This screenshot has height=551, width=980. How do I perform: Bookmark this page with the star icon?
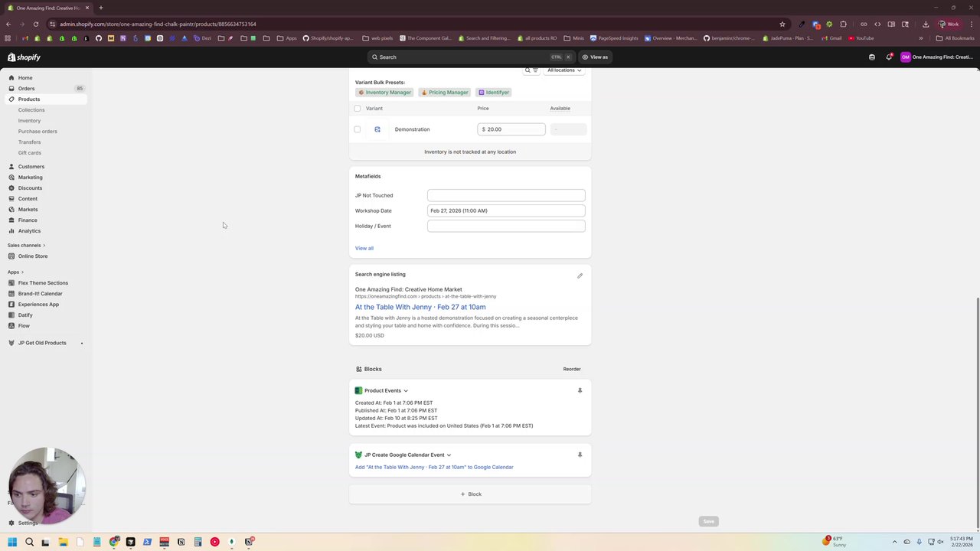pyautogui.click(x=782, y=24)
